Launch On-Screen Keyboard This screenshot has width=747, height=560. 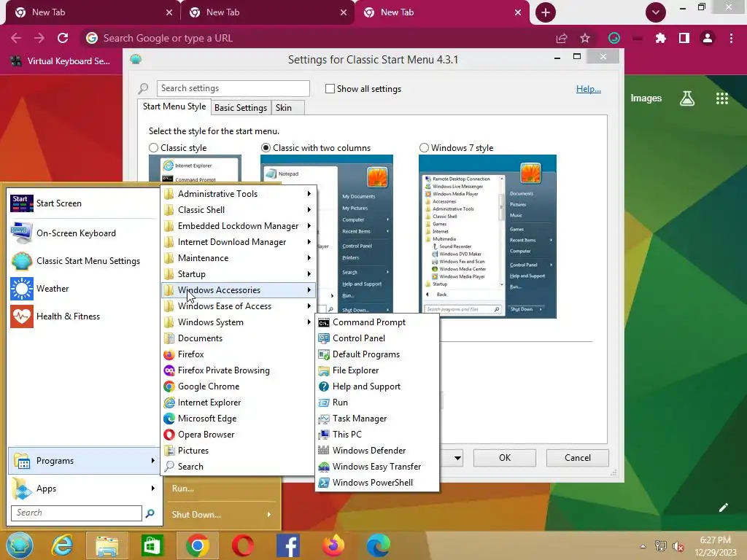83,233
